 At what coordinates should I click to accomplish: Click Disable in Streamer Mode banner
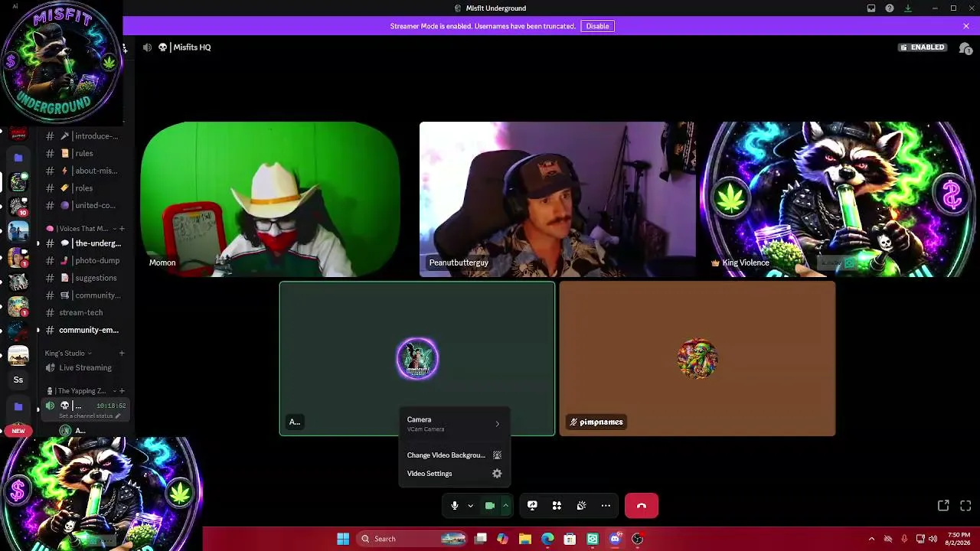[597, 26]
